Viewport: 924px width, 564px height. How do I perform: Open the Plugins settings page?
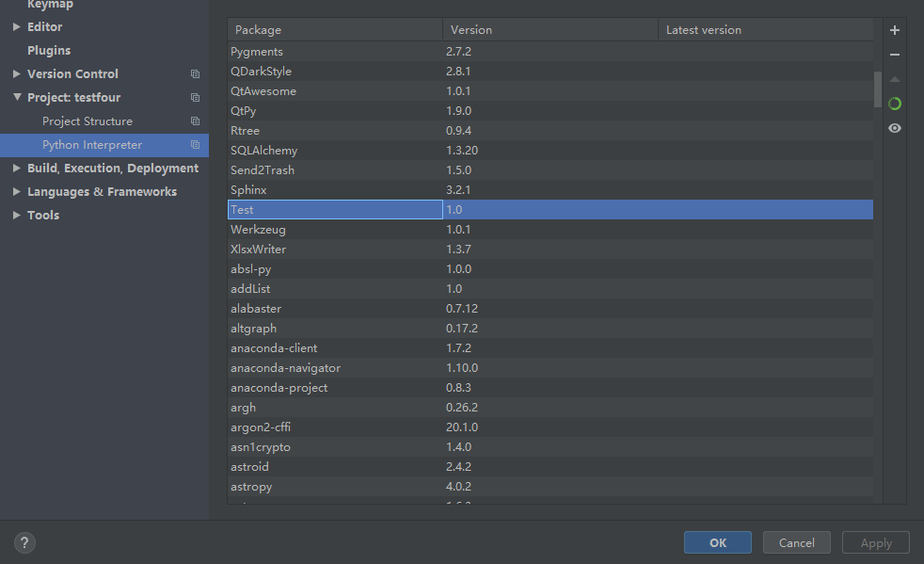coord(49,51)
